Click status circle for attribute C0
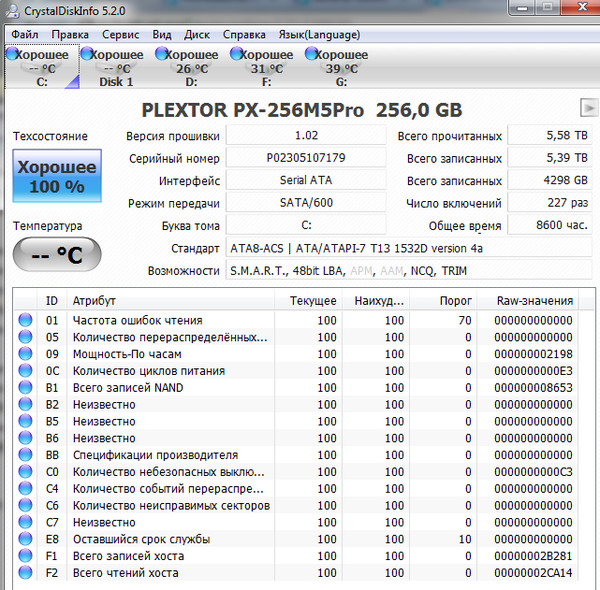 25,471
